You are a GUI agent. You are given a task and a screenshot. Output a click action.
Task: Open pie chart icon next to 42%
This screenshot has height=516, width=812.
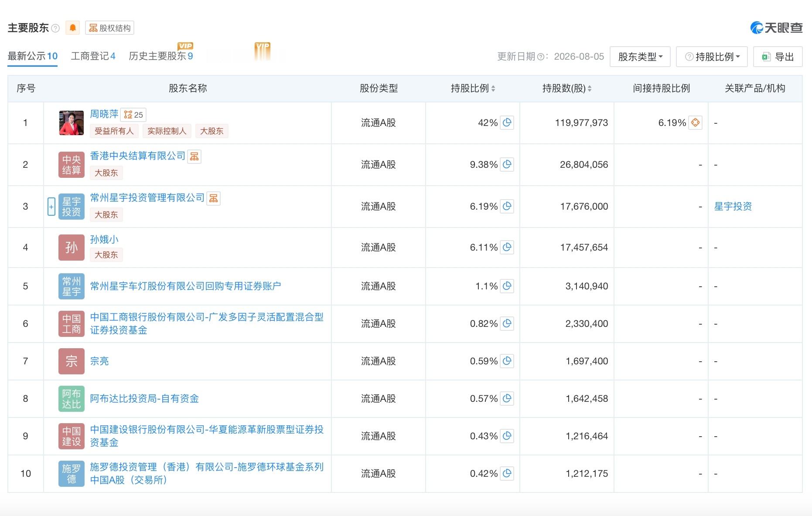[507, 122]
